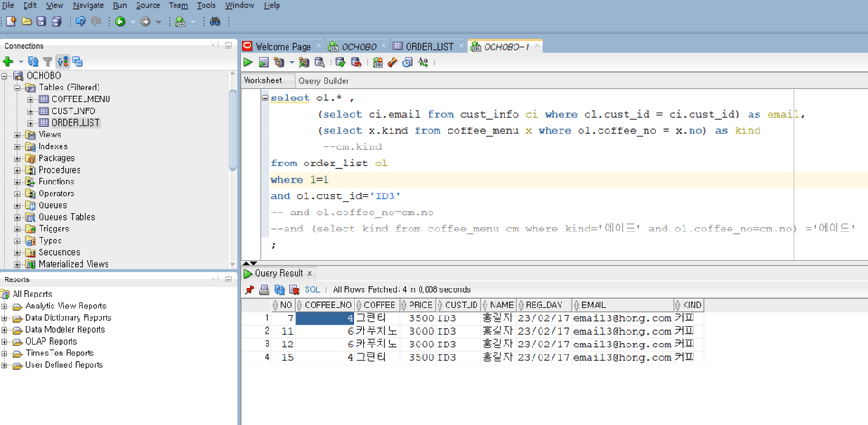The height and width of the screenshot is (425, 868).
Task: Click the Run Script icon in the worksheet toolbar
Action: 263,62
